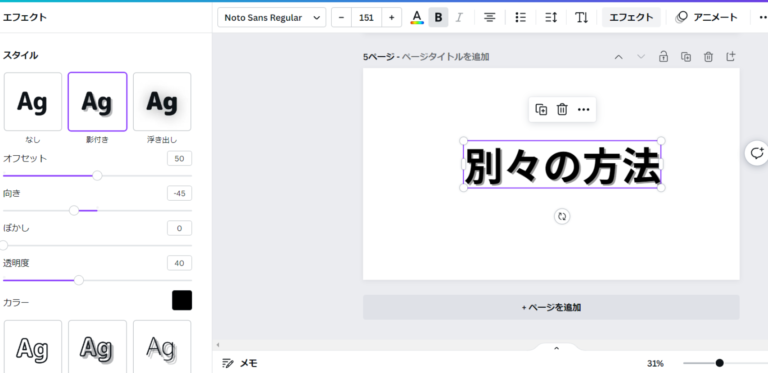768x373 pixels.
Task: Add a new page via page header icon
Action: [730, 57]
